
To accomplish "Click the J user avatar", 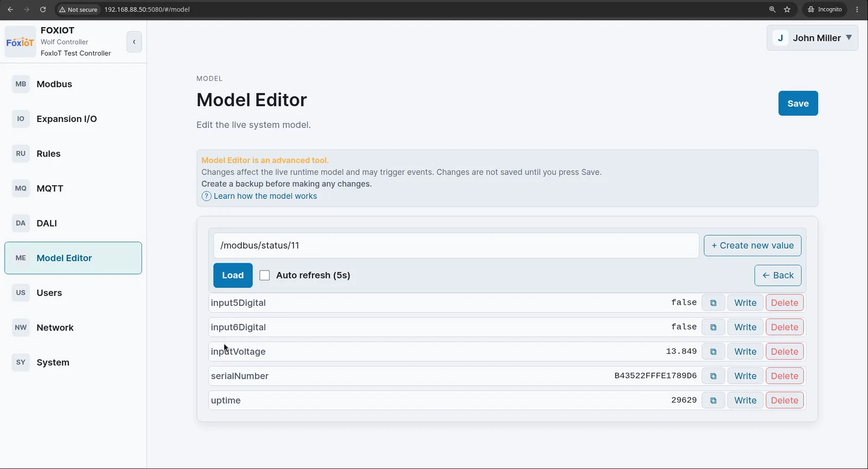I will click(780, 38).
